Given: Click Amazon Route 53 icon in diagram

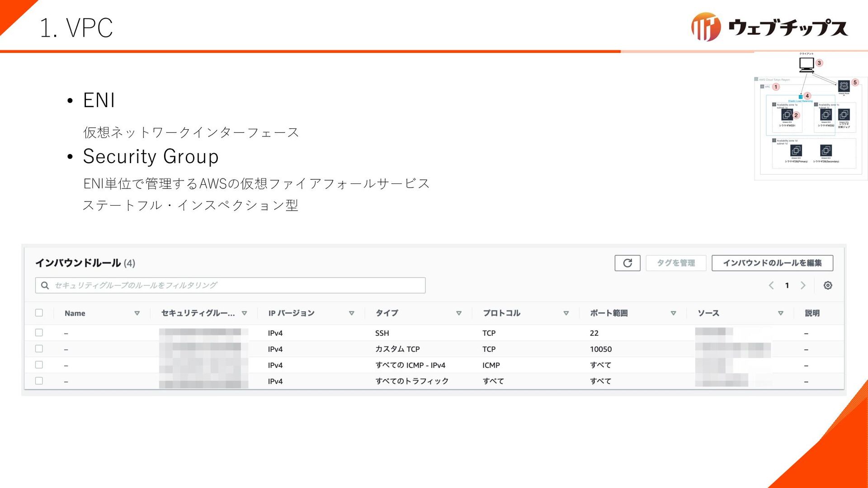Looking at the screenshot, I should pos(844,86).
